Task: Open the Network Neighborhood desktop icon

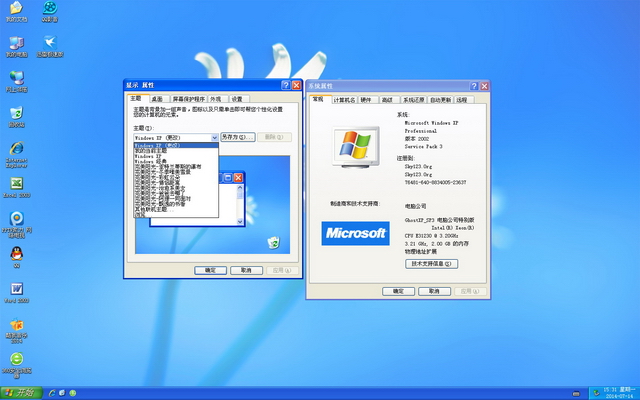Action: point(16,81)
